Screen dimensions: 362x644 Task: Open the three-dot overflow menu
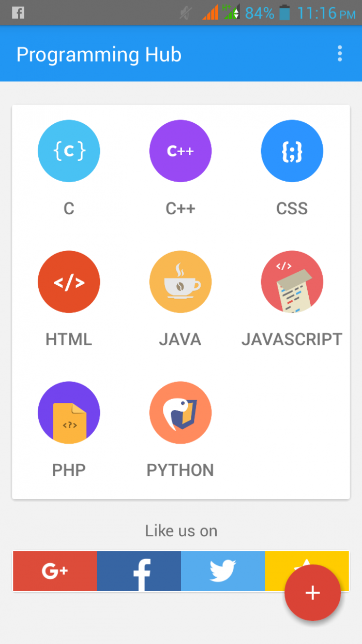340,54
